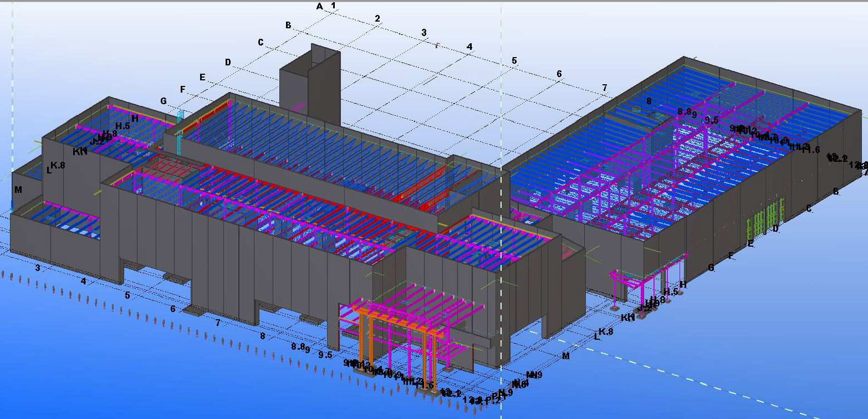Viewport: 868px width, 419px height.
Task: Select upper grid letter B left of tower
Action: [288, 25]
